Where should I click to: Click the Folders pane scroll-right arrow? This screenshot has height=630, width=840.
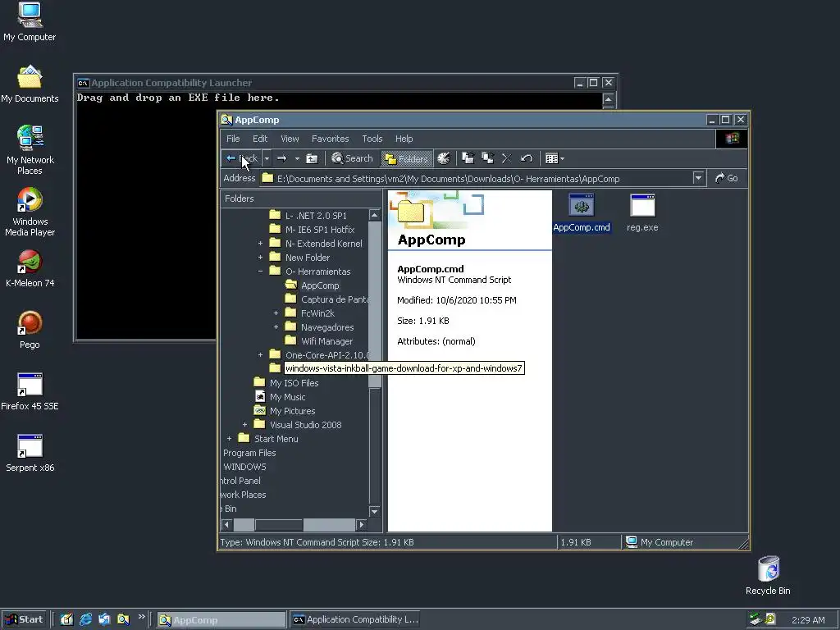pyautogui.click(x=362, y=524)
